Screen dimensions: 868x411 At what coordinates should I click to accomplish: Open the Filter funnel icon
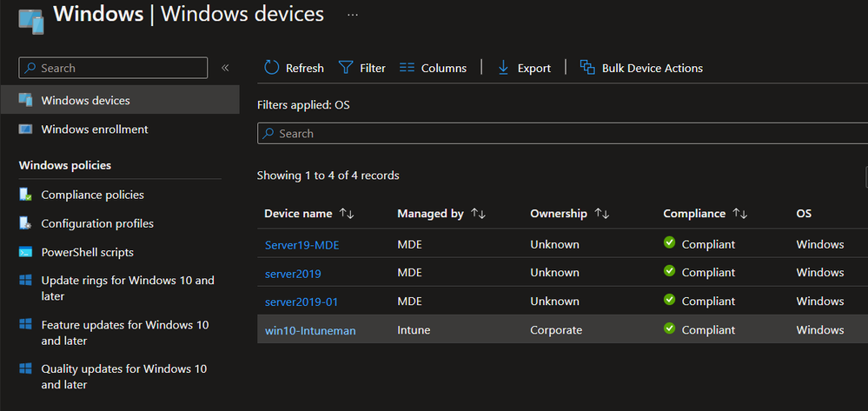coord(346,68)
